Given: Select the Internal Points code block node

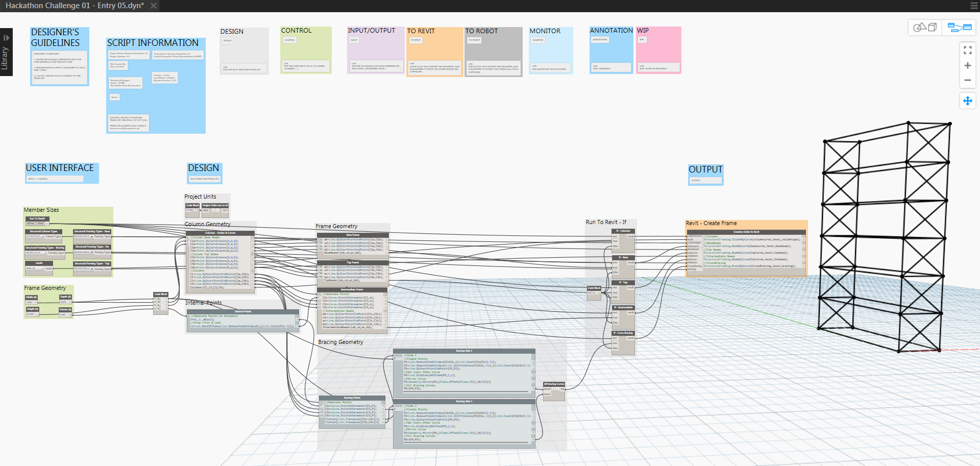Looking at the screenshot, I should [243, 320].
